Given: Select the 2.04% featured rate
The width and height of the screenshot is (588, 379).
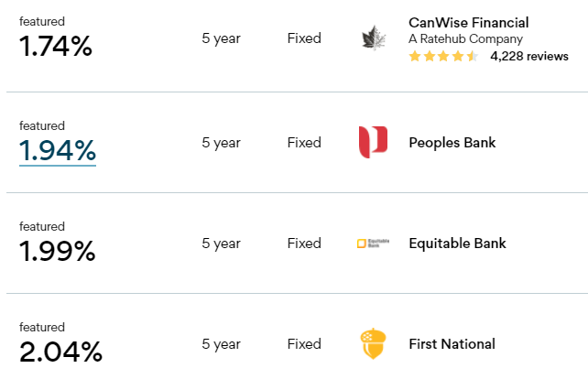Looking at the screenshot, I should point(60,352).
